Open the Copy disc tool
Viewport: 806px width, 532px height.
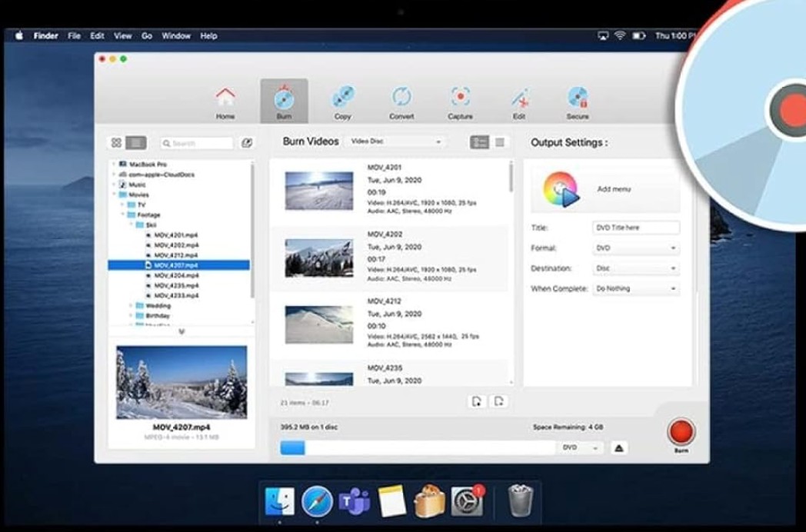342,102
